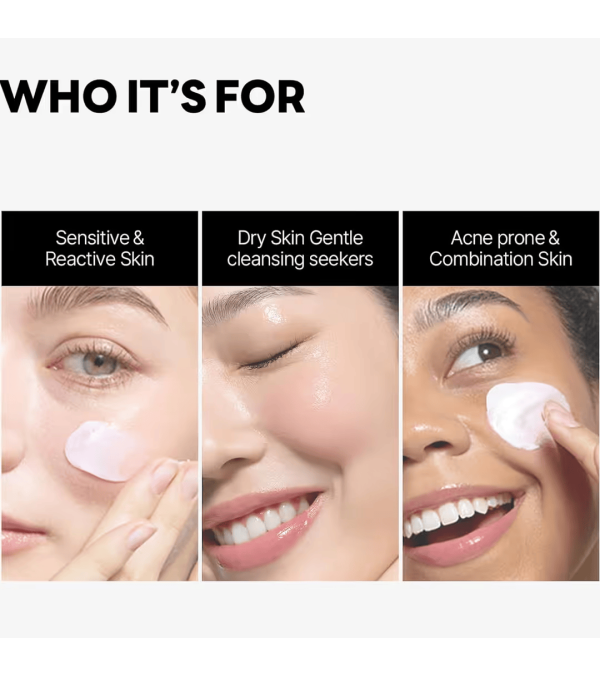Image resolution: width=600 pixels, height=676 pixels.
Task: Click the fingertip pressing the white foam
Action: (559, 414)
